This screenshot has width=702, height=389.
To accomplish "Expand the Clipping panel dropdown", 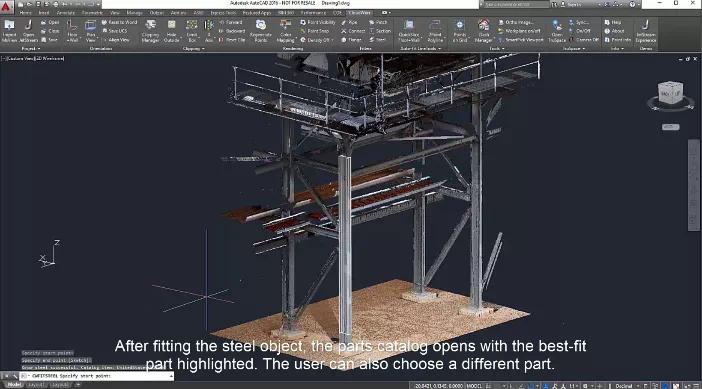I will (193, 48).
